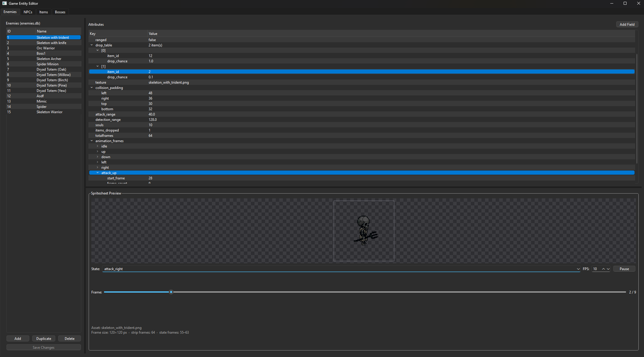Select Skeleton Warrior row
Image resolution: width=644 pixels, height=357 pixels.
tap(43, 112)
